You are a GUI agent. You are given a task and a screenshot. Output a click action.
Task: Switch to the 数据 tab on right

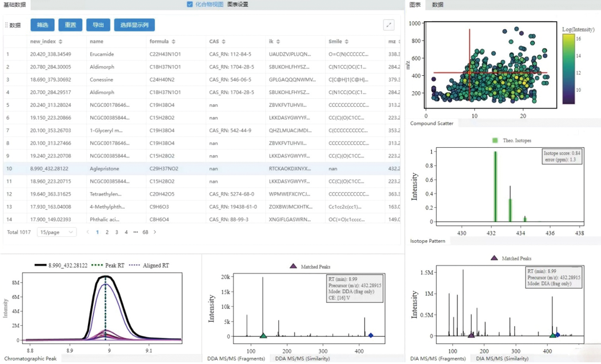coord(437,5)
